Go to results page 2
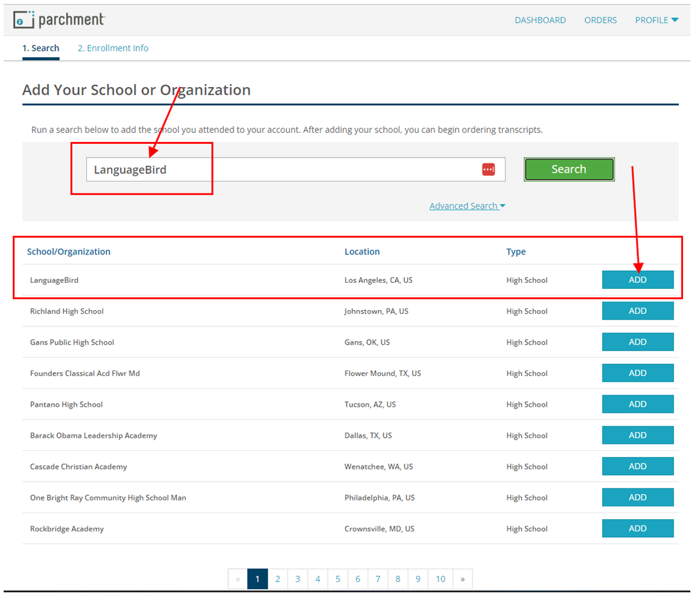Image resolution: width=700 pixels, height=602 pixels. pos(278,579)
